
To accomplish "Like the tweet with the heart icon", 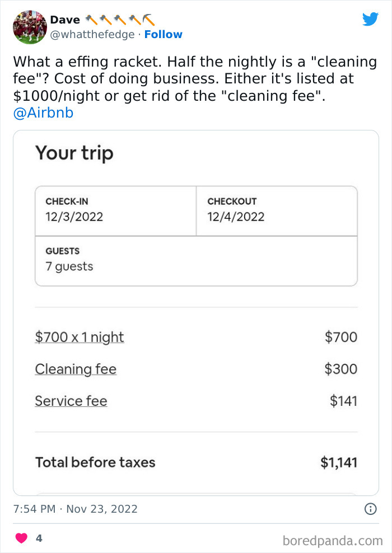I will 21,538.
